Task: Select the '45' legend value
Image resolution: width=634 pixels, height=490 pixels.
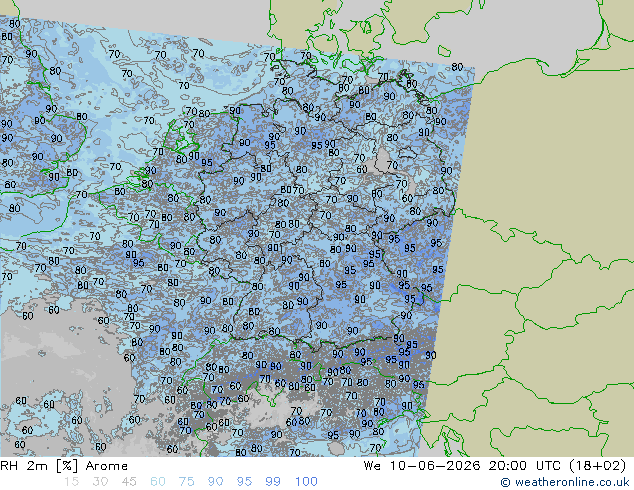Action: (x=129, y=482)
